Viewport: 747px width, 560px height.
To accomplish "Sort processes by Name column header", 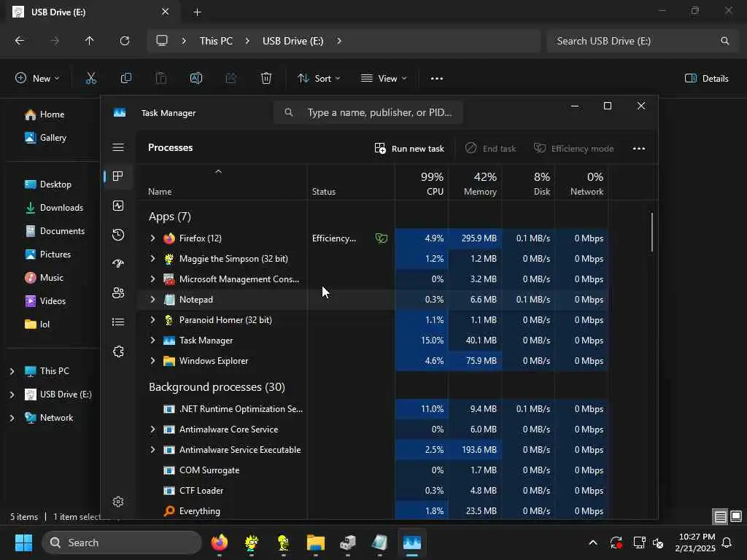I will tap(222, 183).
